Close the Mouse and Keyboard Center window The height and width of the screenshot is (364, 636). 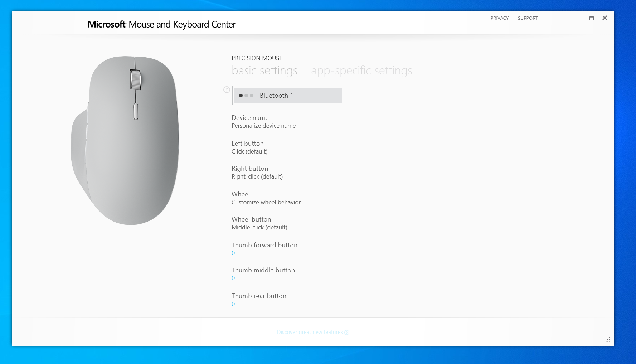coord(605,18)
